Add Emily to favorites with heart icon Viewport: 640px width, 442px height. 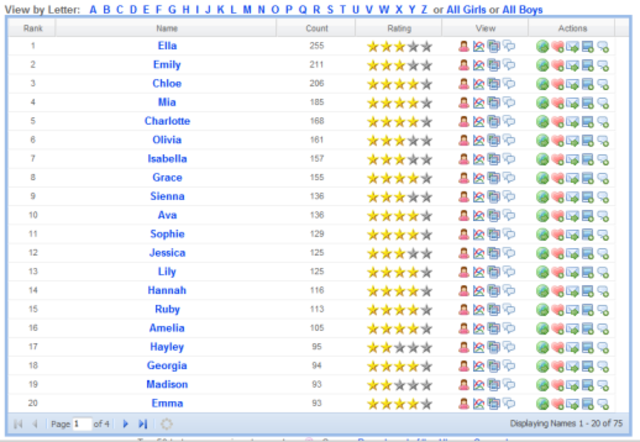(x=558, y=65)
